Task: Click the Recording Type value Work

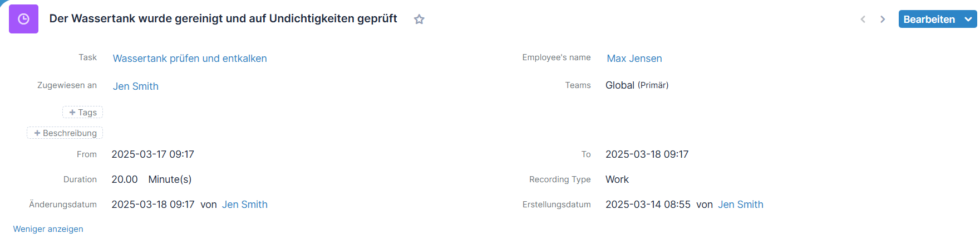Action: tap(617, 179)
